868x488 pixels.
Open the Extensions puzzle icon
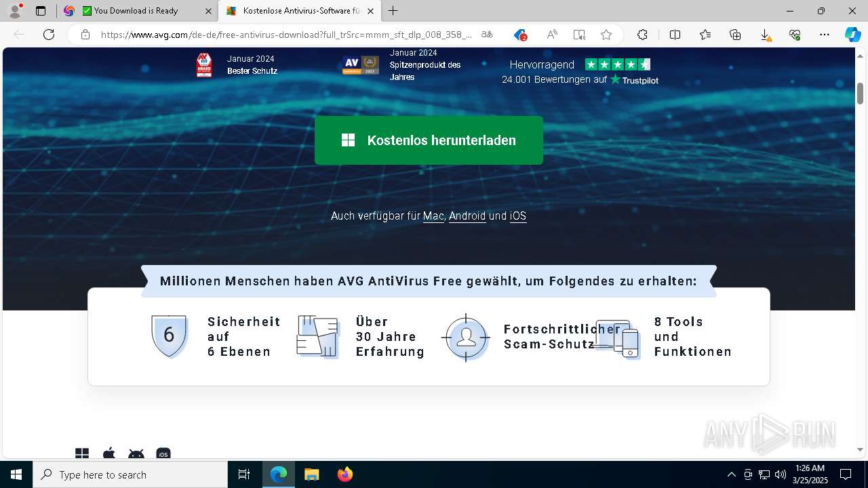642,35
